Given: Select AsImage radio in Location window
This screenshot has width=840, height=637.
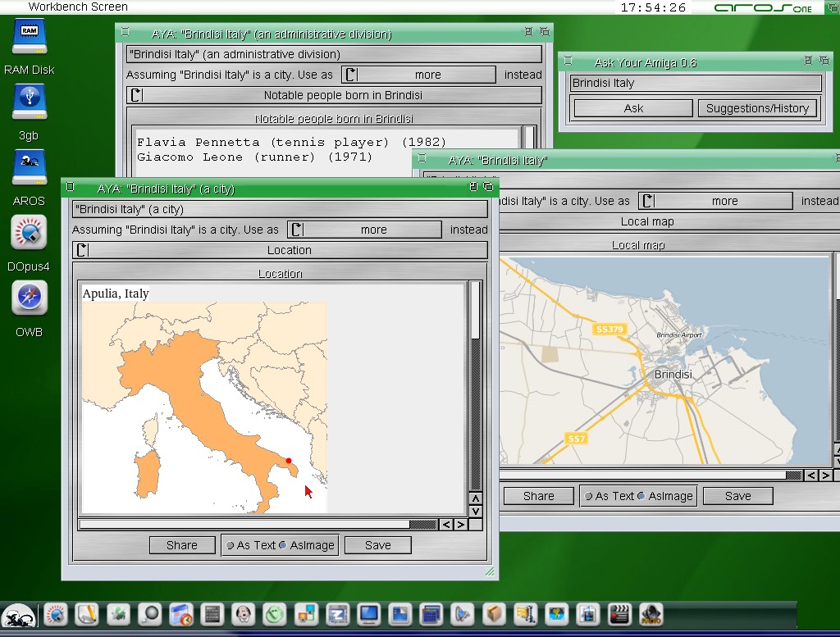Looking at the screenshot, I should click(x=283, y=545).
